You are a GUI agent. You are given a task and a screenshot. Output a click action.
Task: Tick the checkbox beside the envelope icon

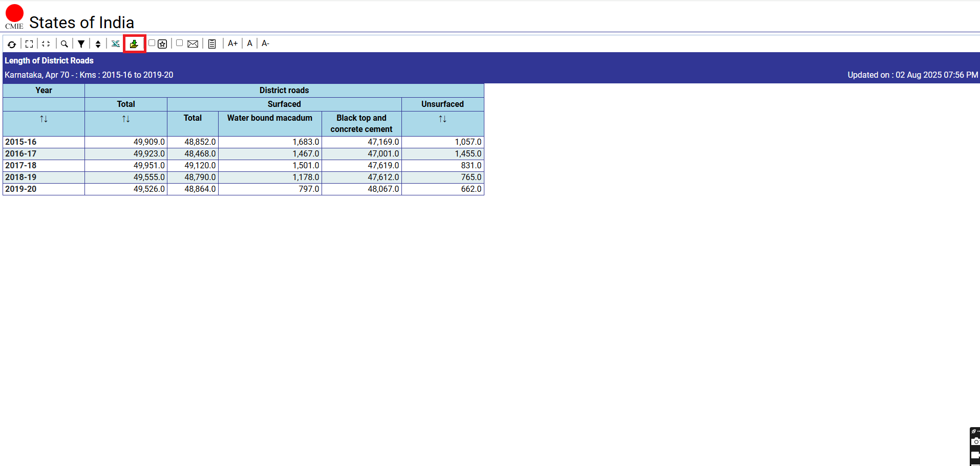click(179, 43)
